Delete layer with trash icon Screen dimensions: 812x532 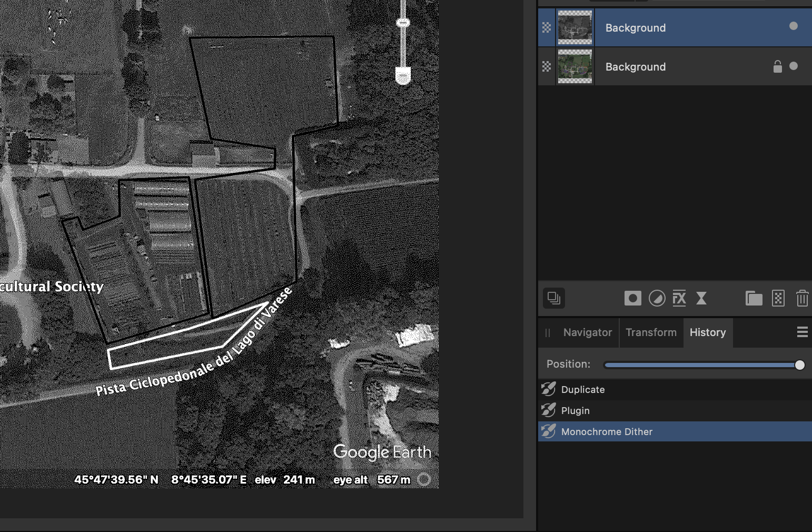802,299
